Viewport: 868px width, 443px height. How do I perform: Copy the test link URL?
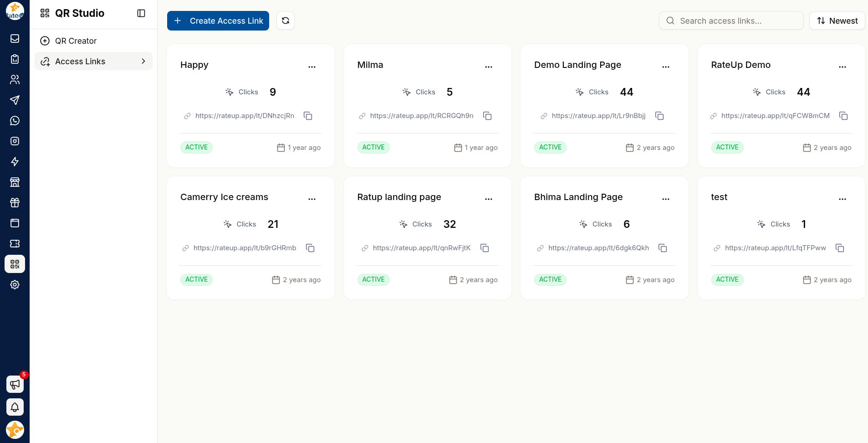840,248
